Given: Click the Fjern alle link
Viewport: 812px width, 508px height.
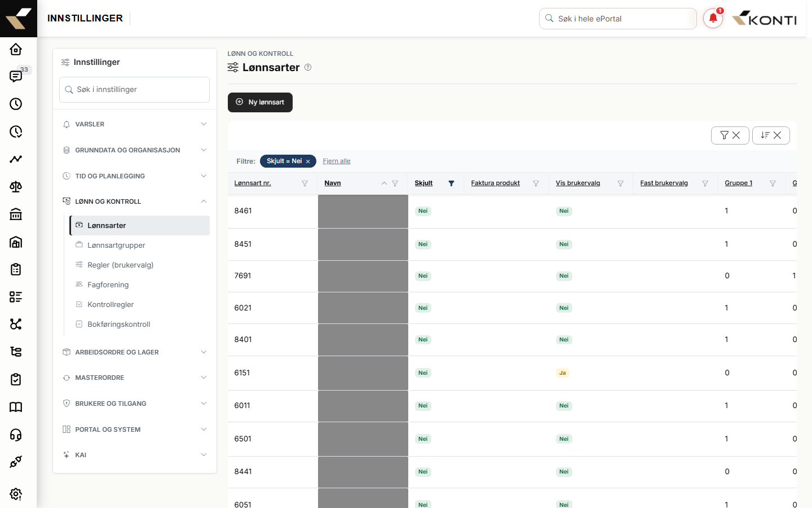Looking at the screenshot, I should [x=337, y=161].
